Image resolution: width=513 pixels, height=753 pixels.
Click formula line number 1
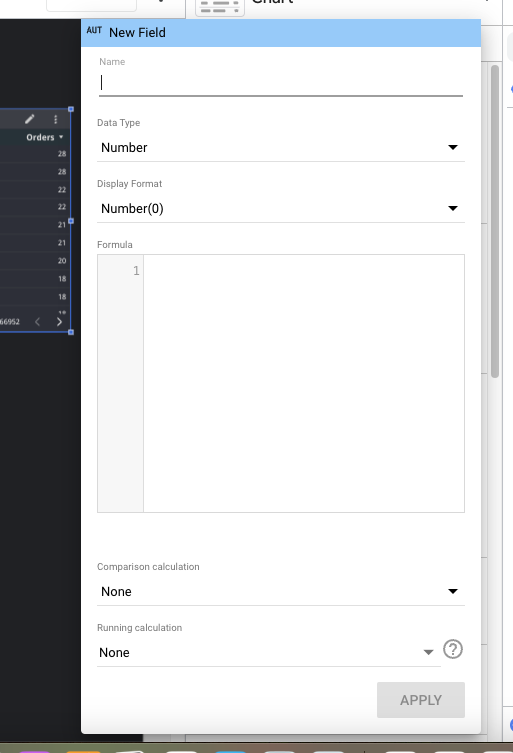click(136, 271)
